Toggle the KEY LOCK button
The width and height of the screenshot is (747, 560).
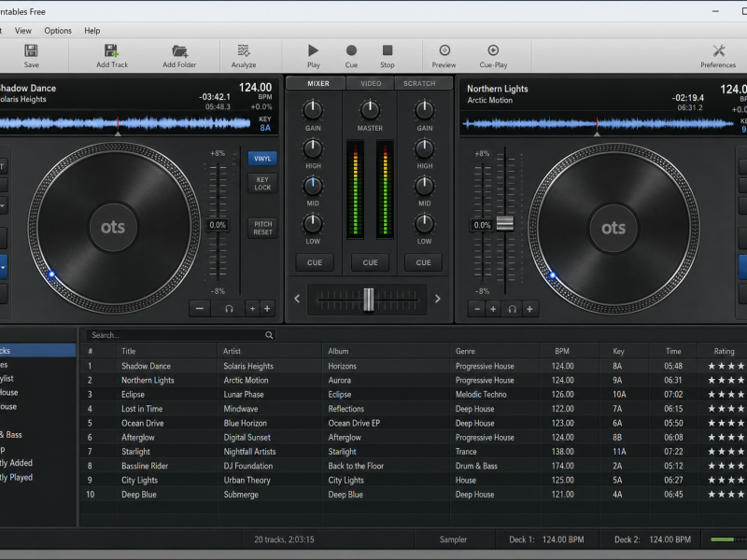click(262, 183)
